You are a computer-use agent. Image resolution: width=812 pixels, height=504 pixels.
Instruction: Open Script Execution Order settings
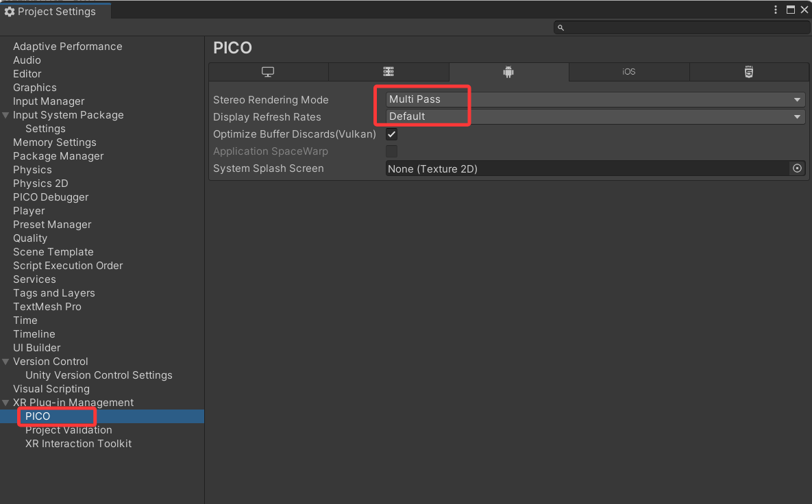(68, 266)
